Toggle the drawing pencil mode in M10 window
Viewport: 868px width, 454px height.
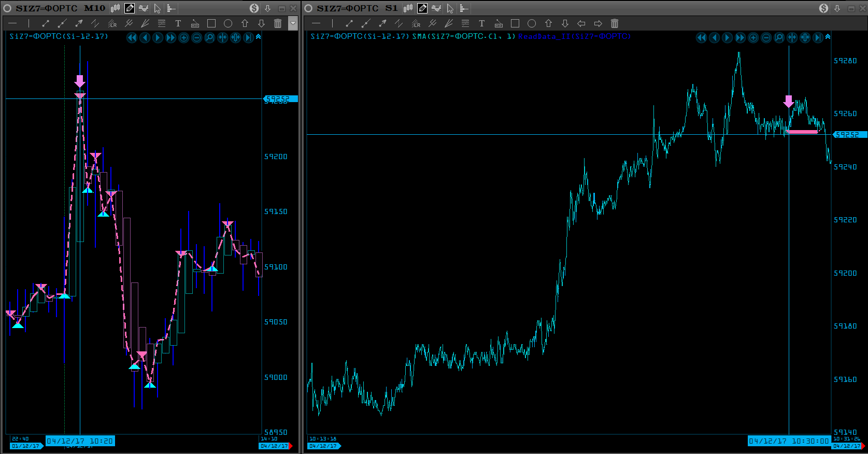(x=130, y=8)
